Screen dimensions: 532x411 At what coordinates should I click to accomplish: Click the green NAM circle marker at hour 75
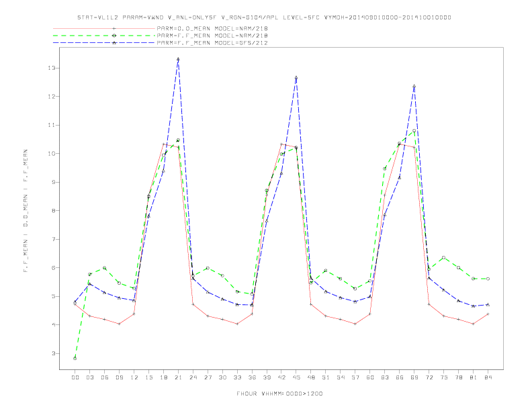pyautogui.click(x=444, y=258)
